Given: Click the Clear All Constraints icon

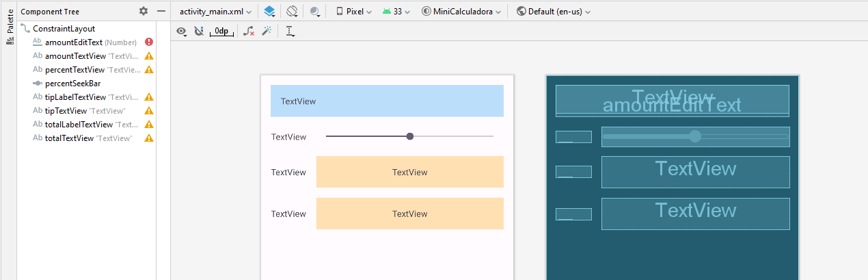Looking at the screenshot, I should tap(249, 31).
